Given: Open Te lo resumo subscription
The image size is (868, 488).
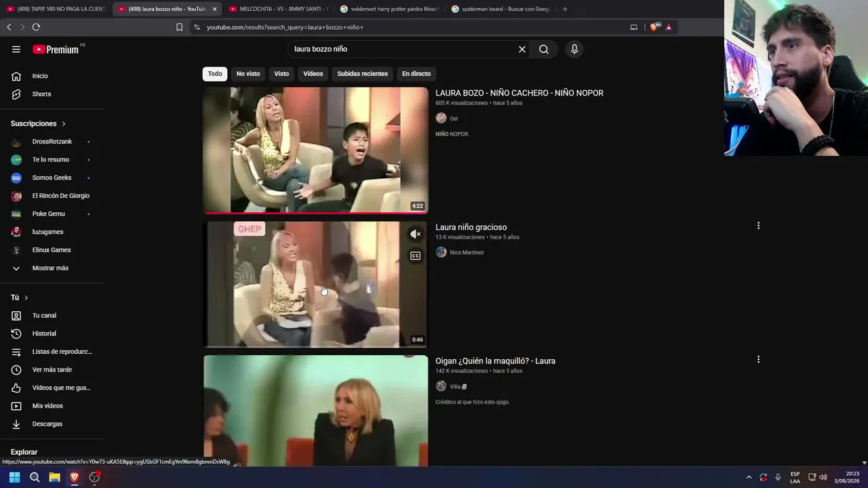Looking at the screenshot, I should pyautogui.click(x=52, y=159).
